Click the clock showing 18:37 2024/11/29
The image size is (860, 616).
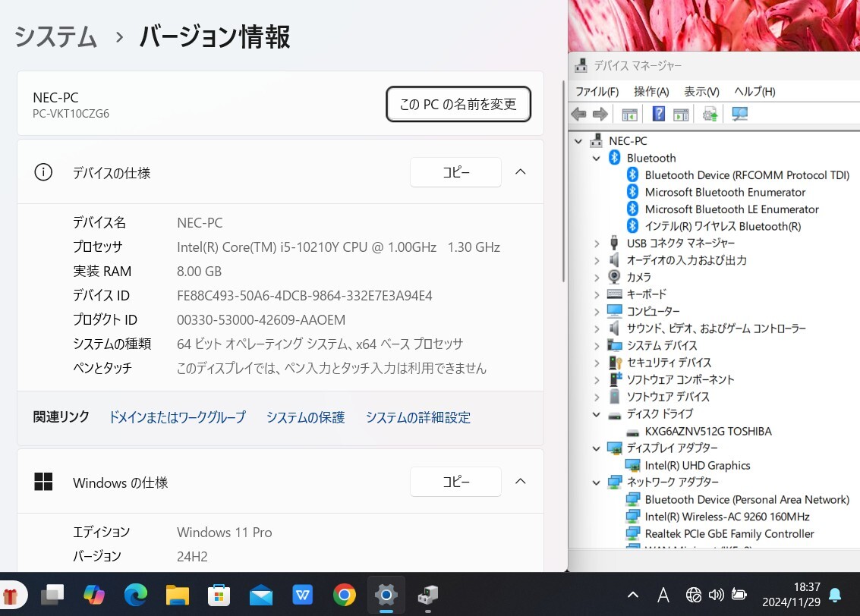pyautogui.click(x=791, y=595)
